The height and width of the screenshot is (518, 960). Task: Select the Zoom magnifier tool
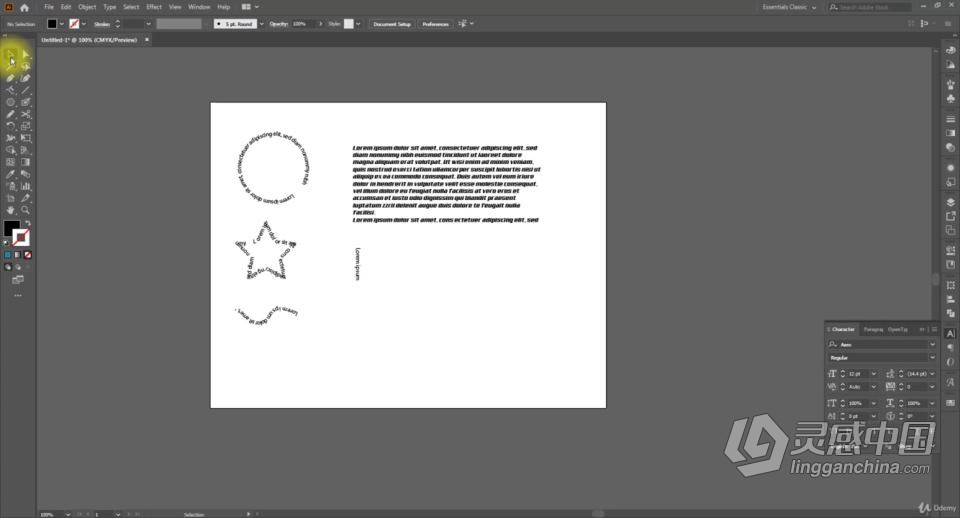click(x=26, y=210)
